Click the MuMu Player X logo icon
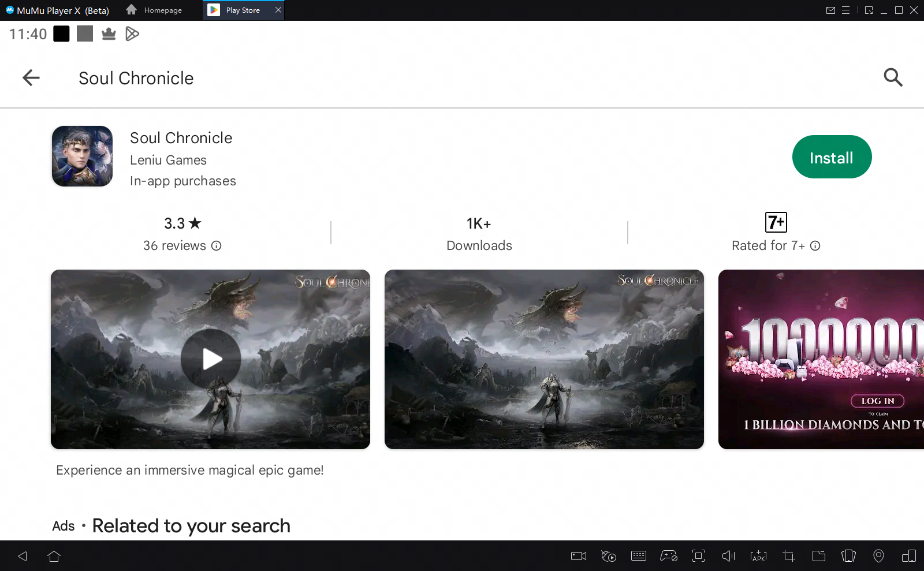The image size is (924, 571). point(10,10)
